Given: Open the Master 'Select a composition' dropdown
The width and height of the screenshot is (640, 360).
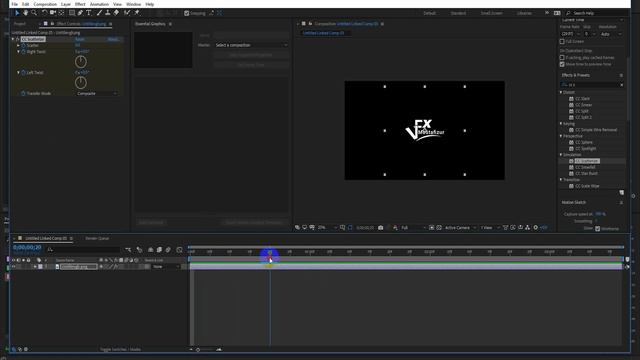Looking at the screenshot, I should pyautogui.click(x=252, y=45).
